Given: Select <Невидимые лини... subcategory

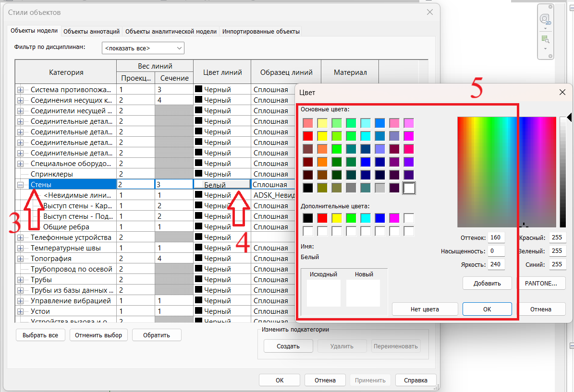Looking at the screenshot, I should pyautogui.click(x=77, y=195).
